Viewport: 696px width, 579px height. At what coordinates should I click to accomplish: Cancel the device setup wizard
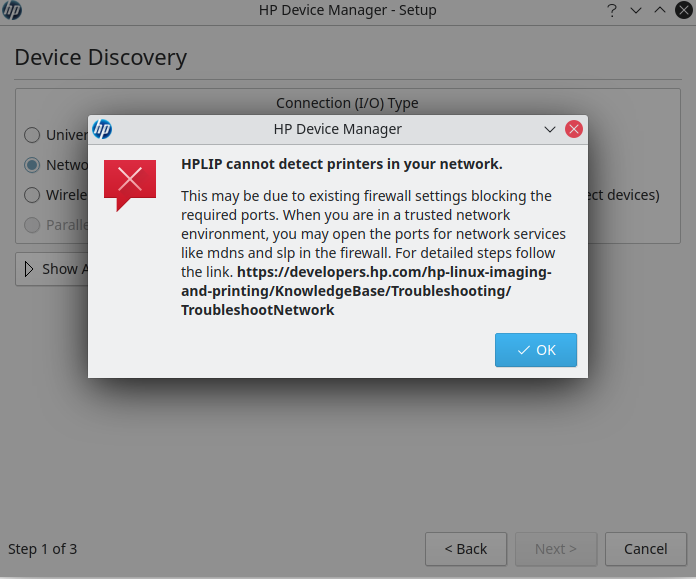pos(645,549)
